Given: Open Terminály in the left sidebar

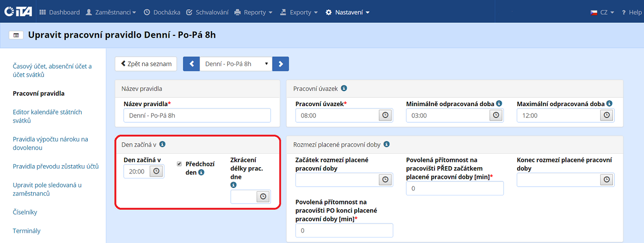Looking at the screenshot, I should click(x=26, y=231).
